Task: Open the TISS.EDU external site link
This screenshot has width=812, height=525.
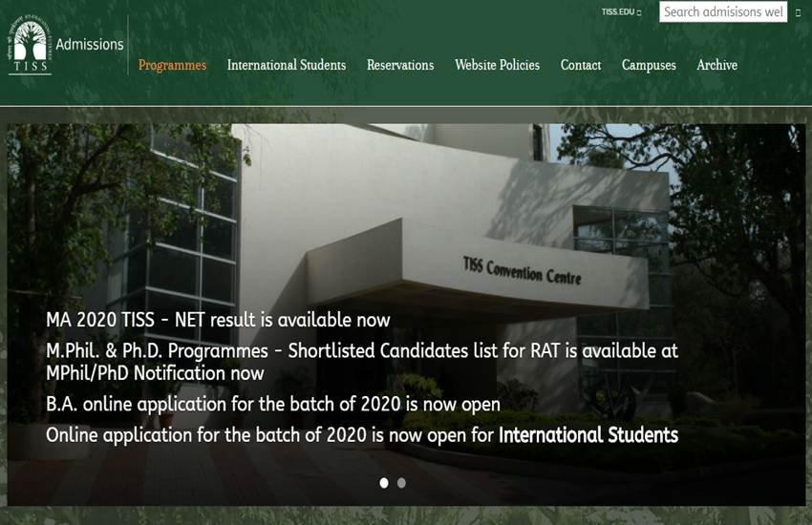Action: 621,12
